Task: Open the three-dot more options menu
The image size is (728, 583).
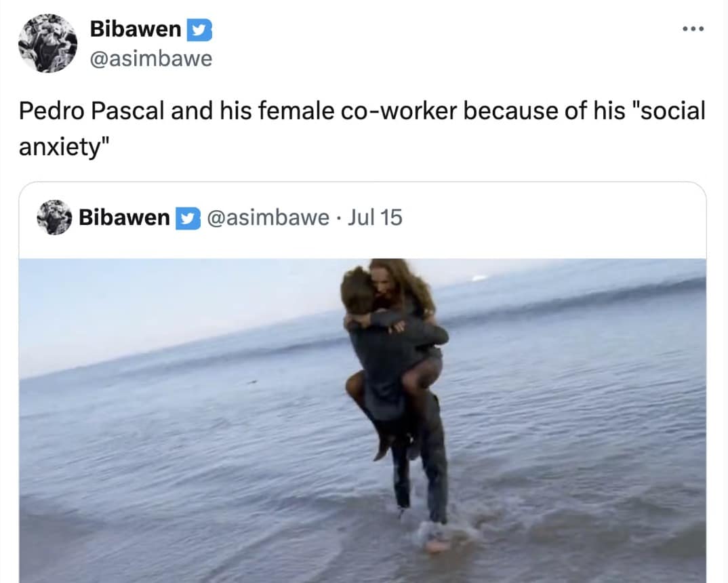Action: click(693, 28)
